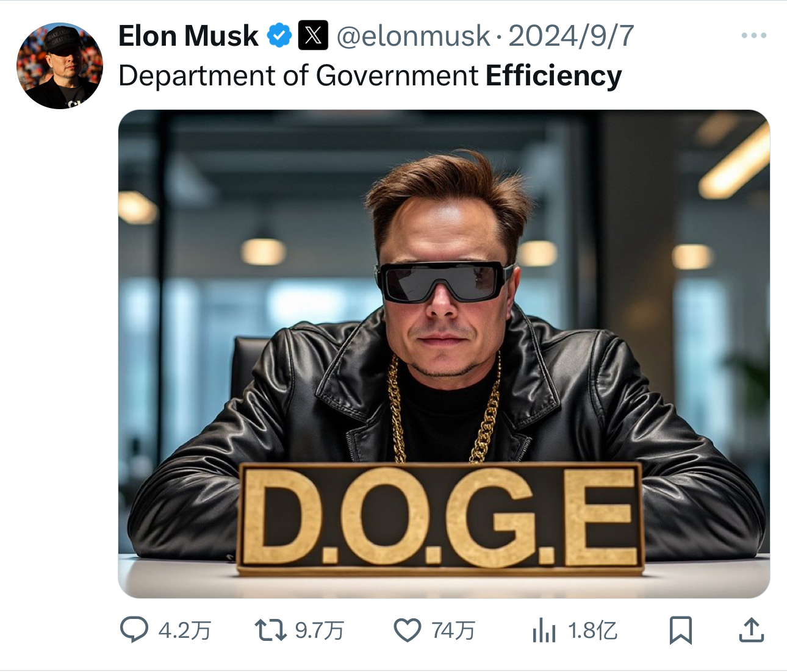This screenshot has width=787, height=672.
Task: Repost the tweet using the arrows icon
Action: 270,630
